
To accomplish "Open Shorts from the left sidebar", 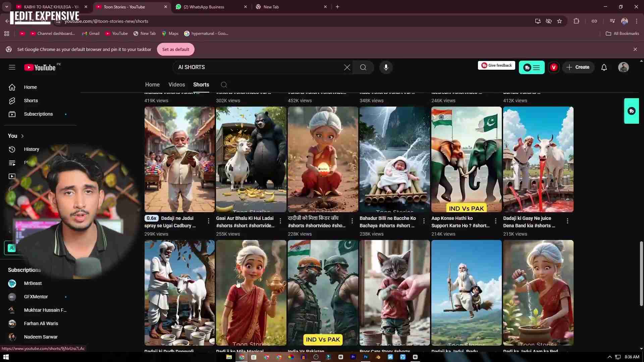I will tap(31, 101).
